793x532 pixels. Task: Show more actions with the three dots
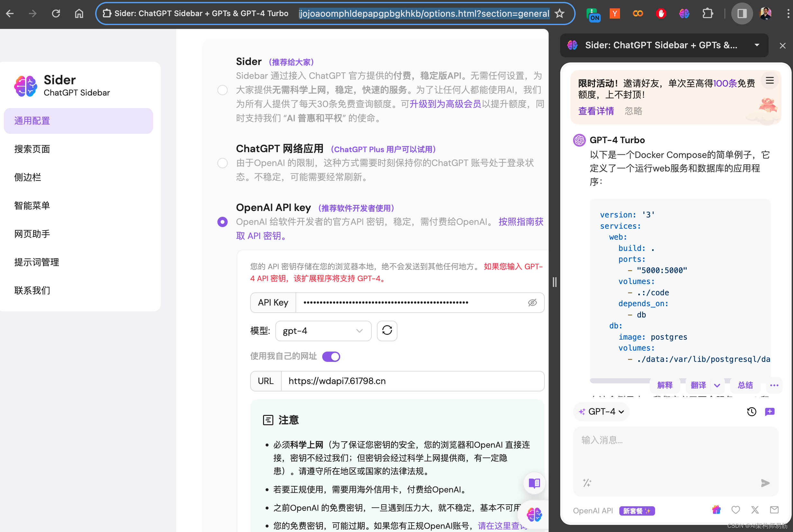tap(774, 385)
